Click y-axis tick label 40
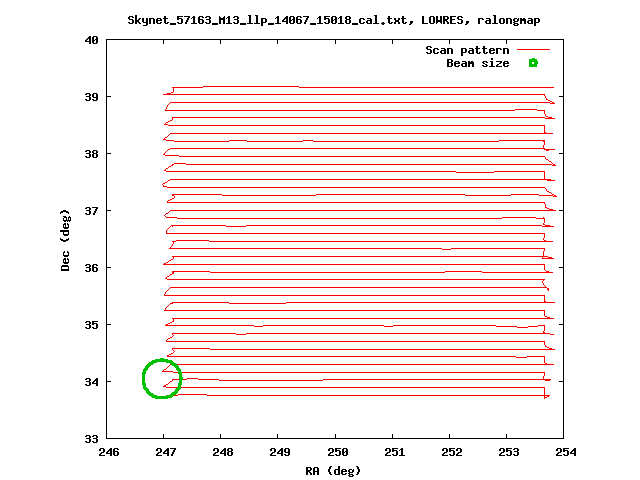Image resolution: width=640 pixels, height=480 pixels. tap(91, 40)
